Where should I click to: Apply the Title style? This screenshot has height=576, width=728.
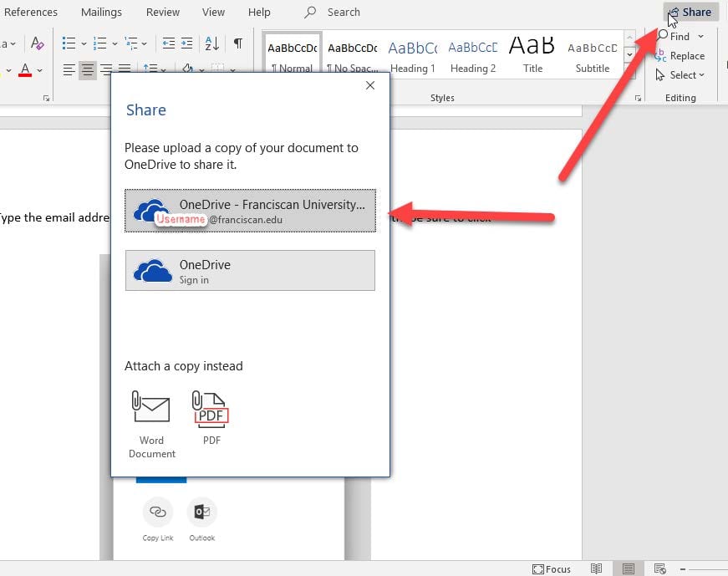(x=532, y=54)
